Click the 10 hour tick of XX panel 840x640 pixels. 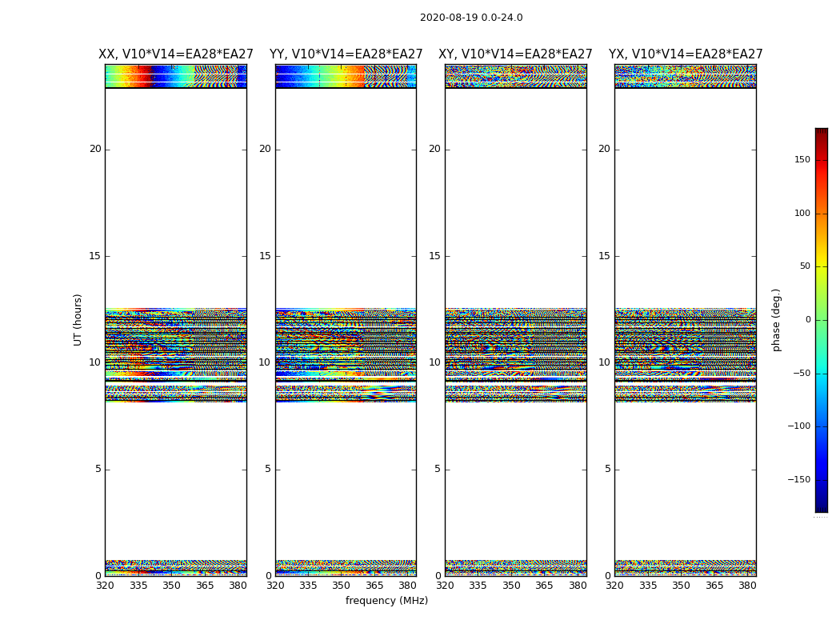[95, 362]
